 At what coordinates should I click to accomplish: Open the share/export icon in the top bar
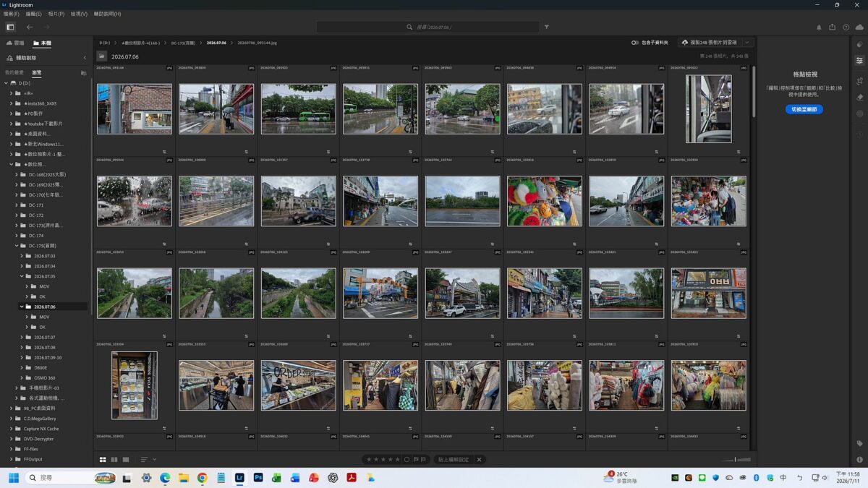tap(832, 27)
